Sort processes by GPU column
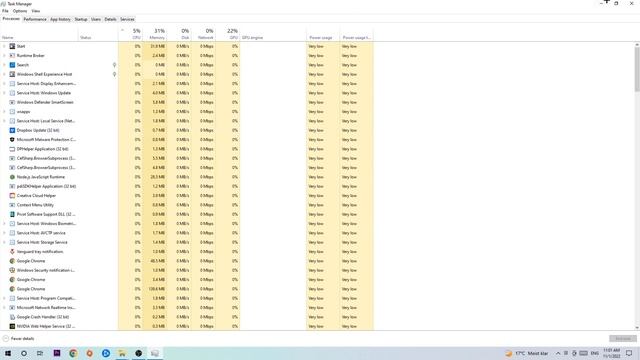 [x=228, y=34]
